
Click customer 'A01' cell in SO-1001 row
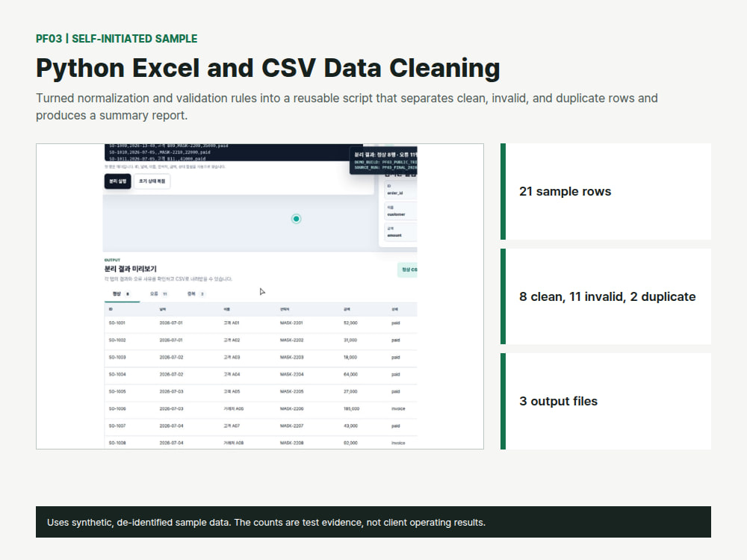click(x=232, y=323)
